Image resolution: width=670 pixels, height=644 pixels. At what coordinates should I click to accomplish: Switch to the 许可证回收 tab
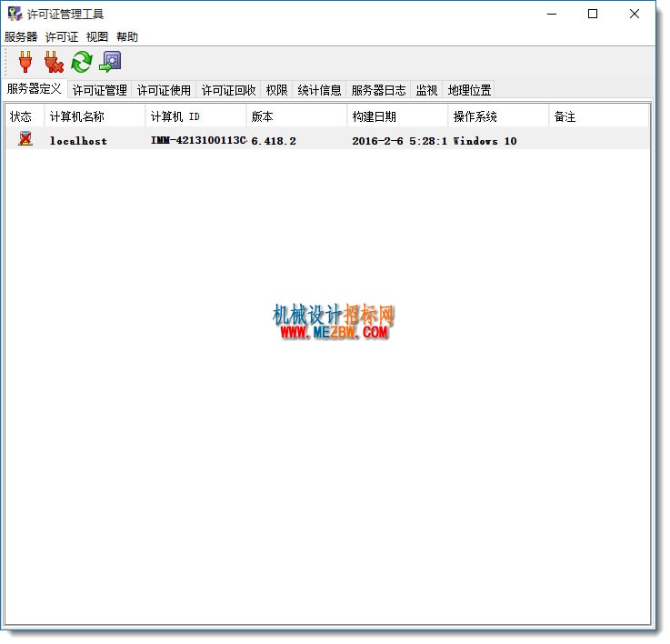tap(228, 90)
